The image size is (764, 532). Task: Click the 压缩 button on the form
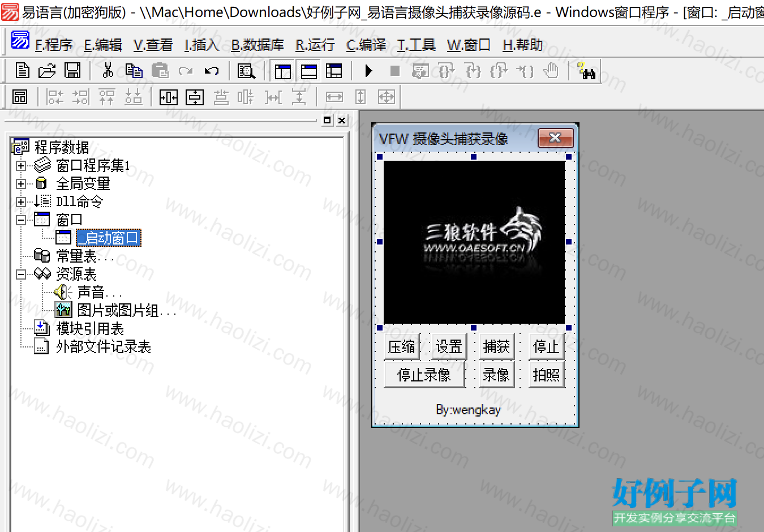click(402, 346)
